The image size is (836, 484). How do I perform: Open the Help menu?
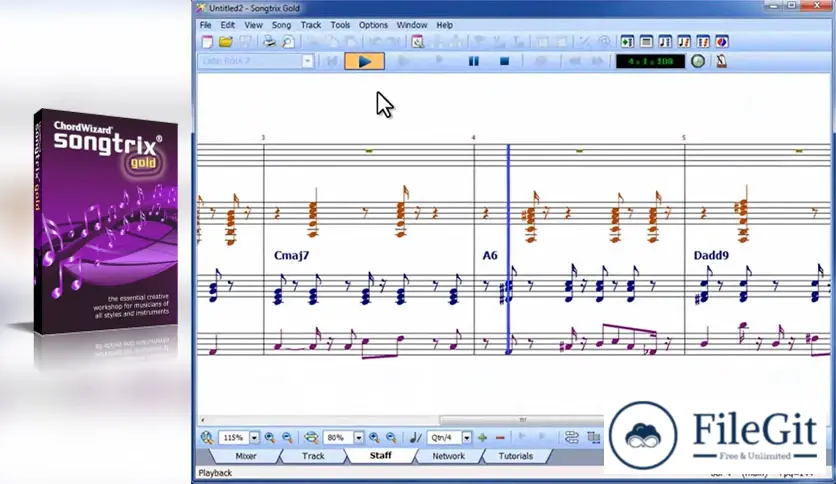pos(445,25)
